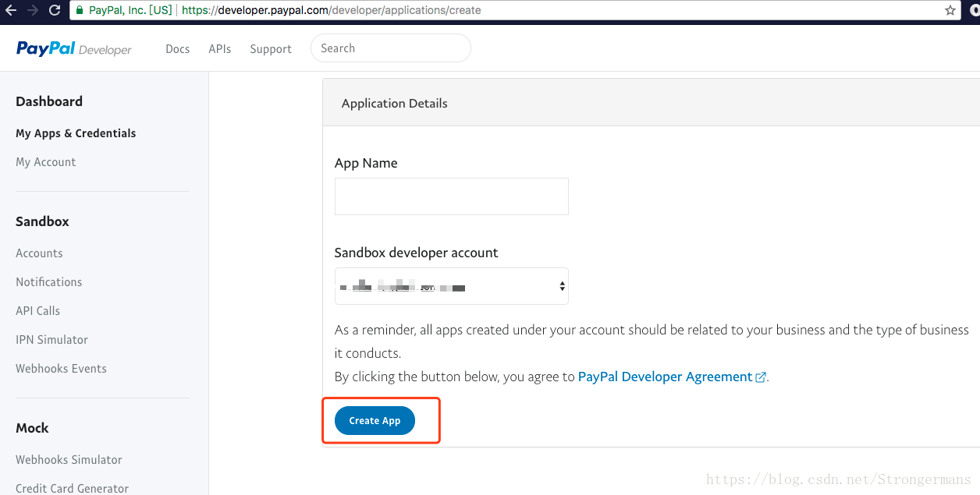Open the Docs menu item
The width and height of the screenshot is (980, 495).
178,48
